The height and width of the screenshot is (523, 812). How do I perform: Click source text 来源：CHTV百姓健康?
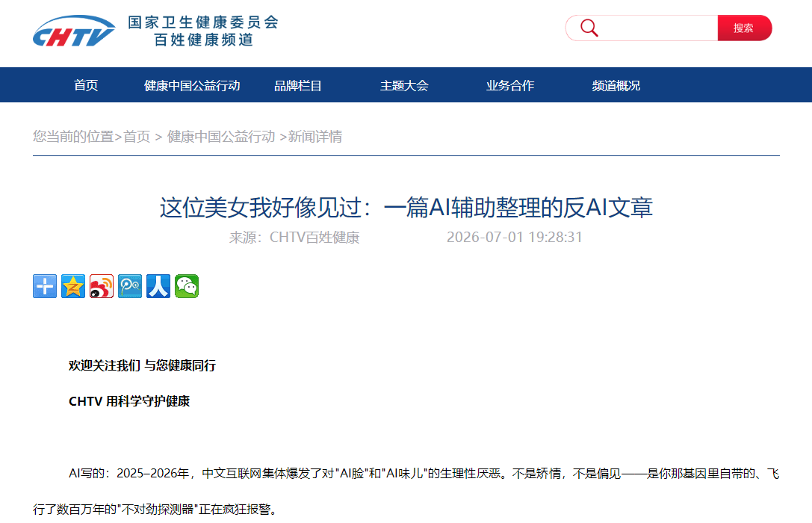[294, 237]
